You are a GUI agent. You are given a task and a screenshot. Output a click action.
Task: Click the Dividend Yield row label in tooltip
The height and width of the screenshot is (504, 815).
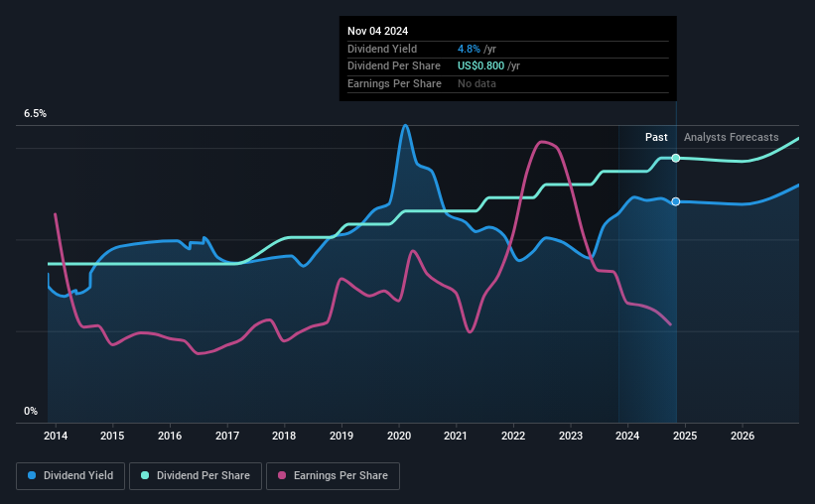382,49
